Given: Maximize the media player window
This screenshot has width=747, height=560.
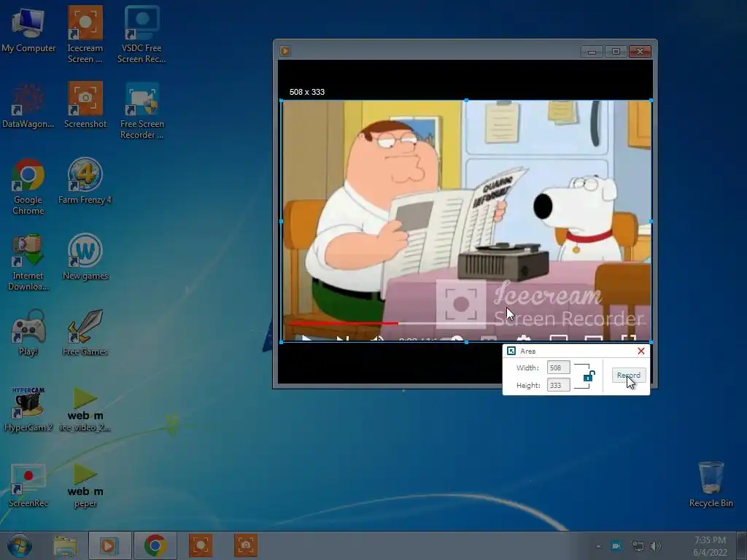Looking at the screenshot, I should point(616,52).
